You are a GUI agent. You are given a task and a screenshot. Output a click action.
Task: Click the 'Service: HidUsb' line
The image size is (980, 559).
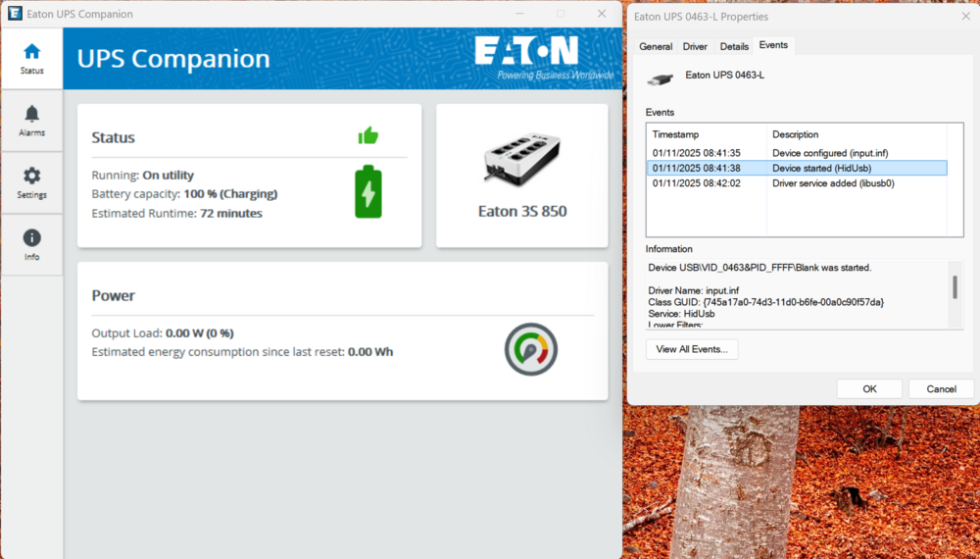pos(681,313)
